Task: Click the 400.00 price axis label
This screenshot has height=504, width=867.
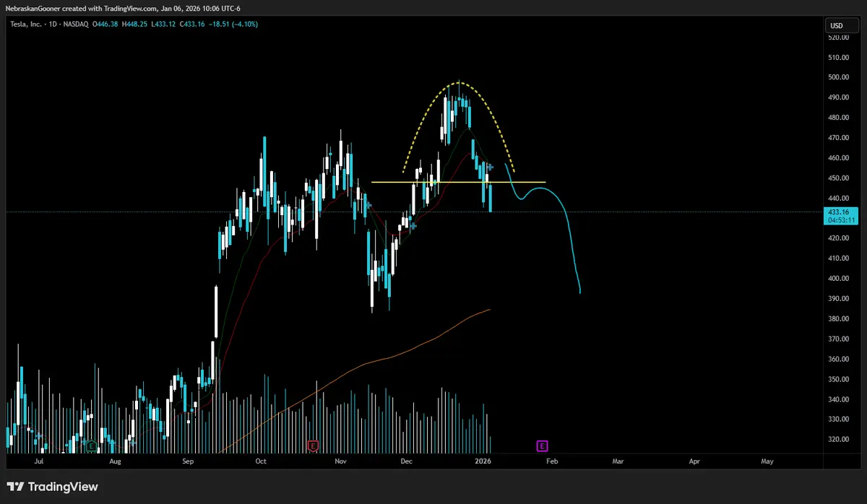Action: click(839, 279)
